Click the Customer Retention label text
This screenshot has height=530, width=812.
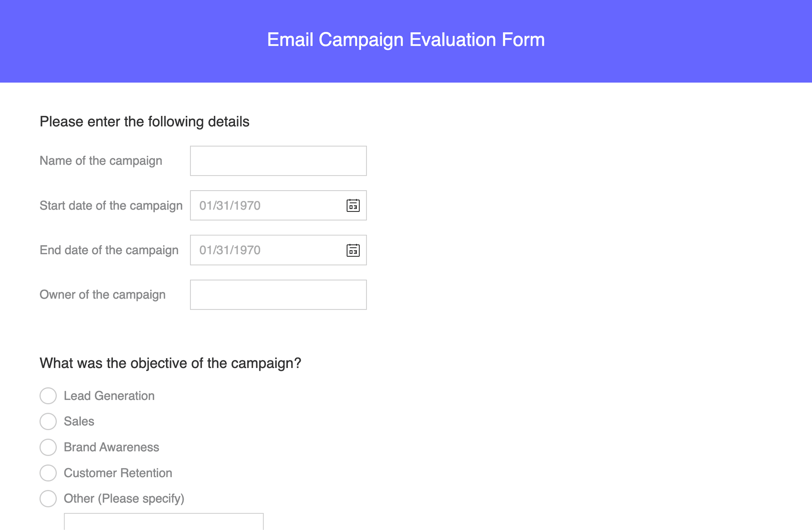tap(118, 473)
